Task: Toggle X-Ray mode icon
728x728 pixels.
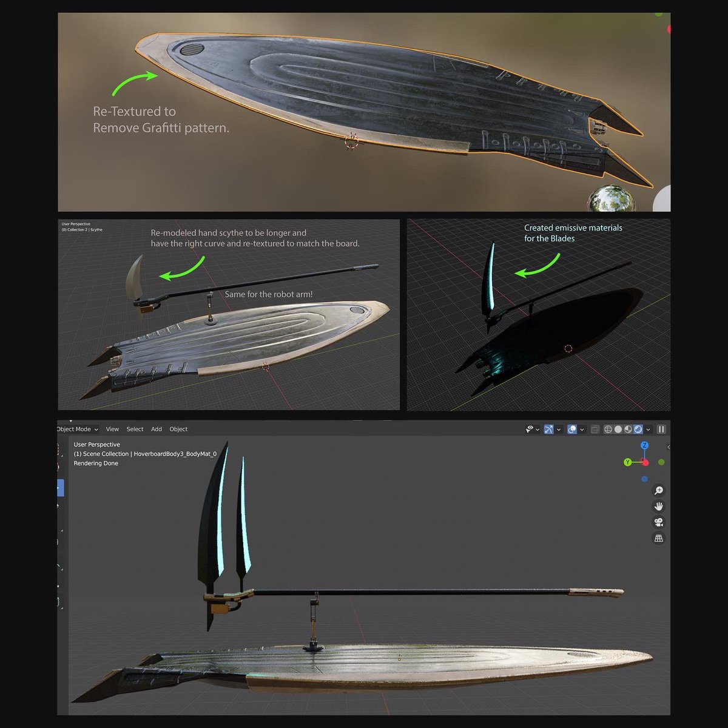Action: 595,429
